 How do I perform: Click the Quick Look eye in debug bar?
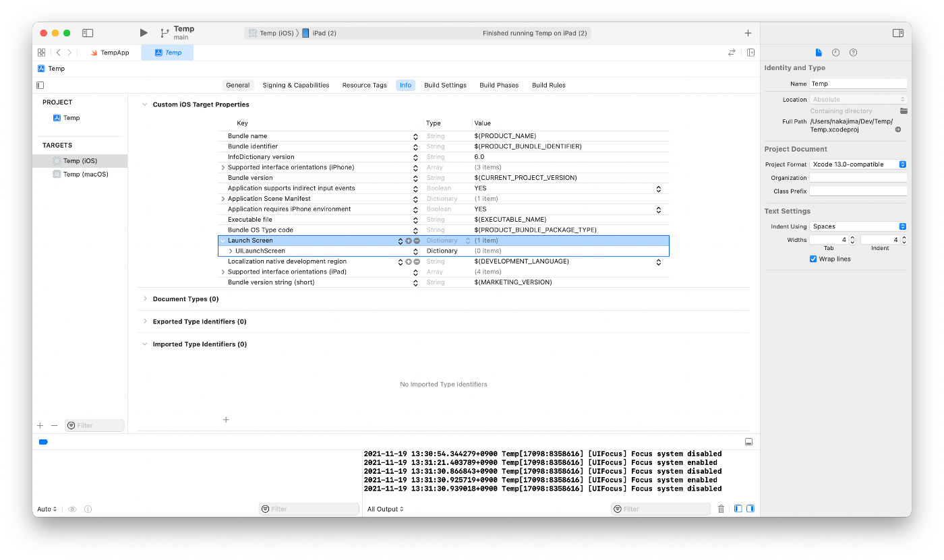click(72, 509)
